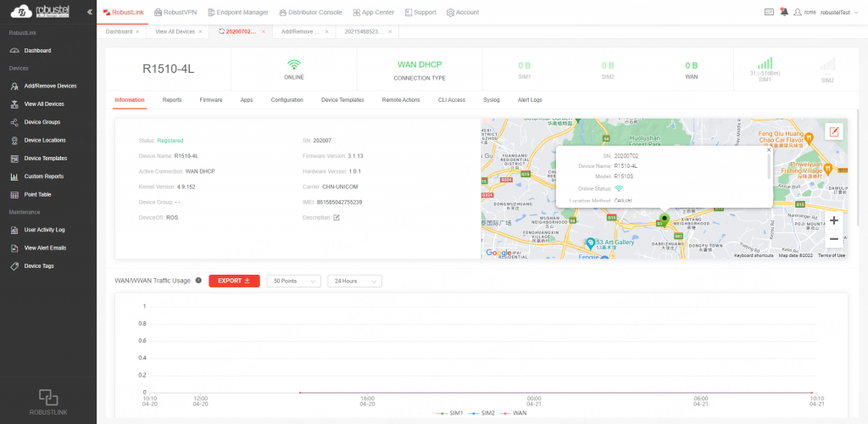Open the 24 Hours dropdown
The width and height of the screenshot is (868, 424).
coord(355,282)
